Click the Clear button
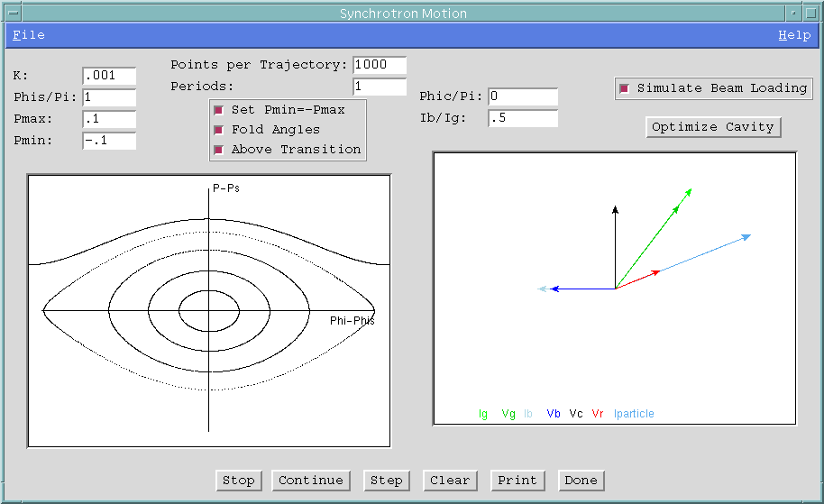Image resolution: width=824 pixels, height=504 pixels. 450,481
